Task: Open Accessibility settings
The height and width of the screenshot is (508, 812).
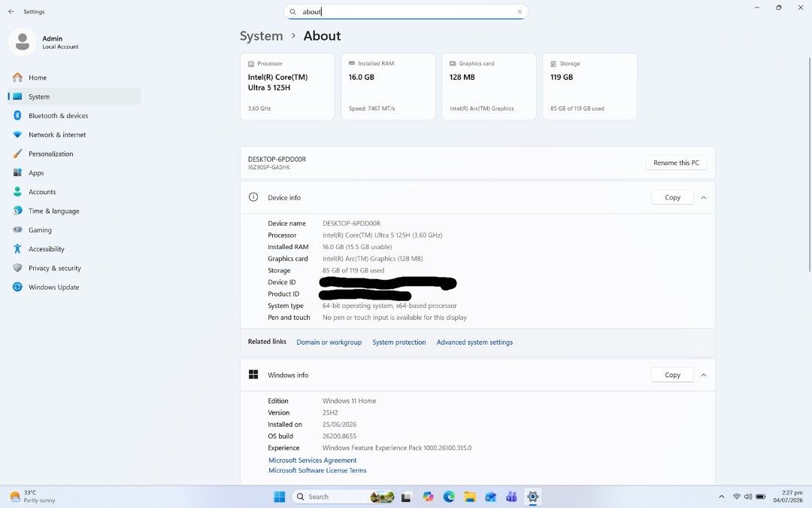Action: pos(74,249)
